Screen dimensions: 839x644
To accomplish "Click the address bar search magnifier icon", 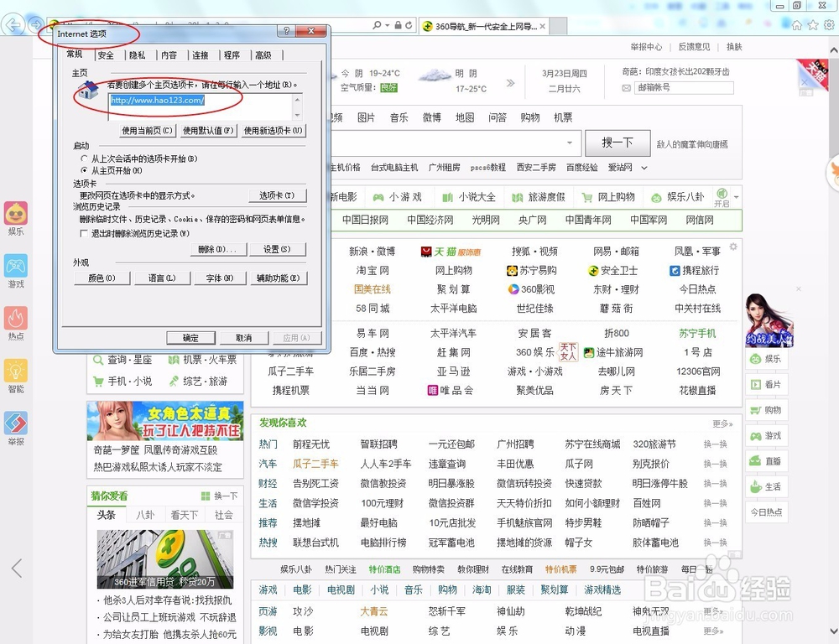I will pos(378,24).
